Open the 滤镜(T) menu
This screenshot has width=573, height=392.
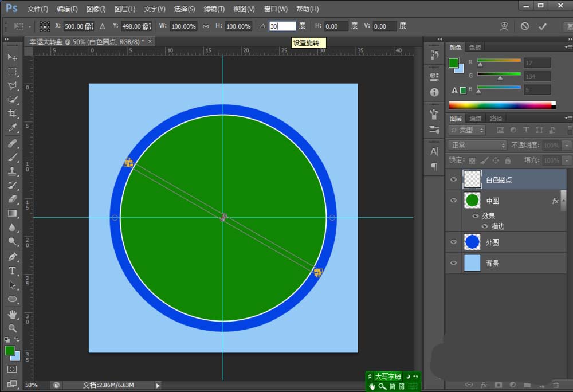pyautogui.click(x=214, y=9)
